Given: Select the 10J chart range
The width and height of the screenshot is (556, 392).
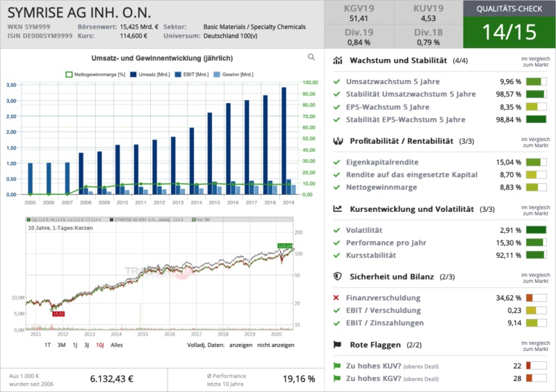Looking at the screenshot, I should [99, 345].
